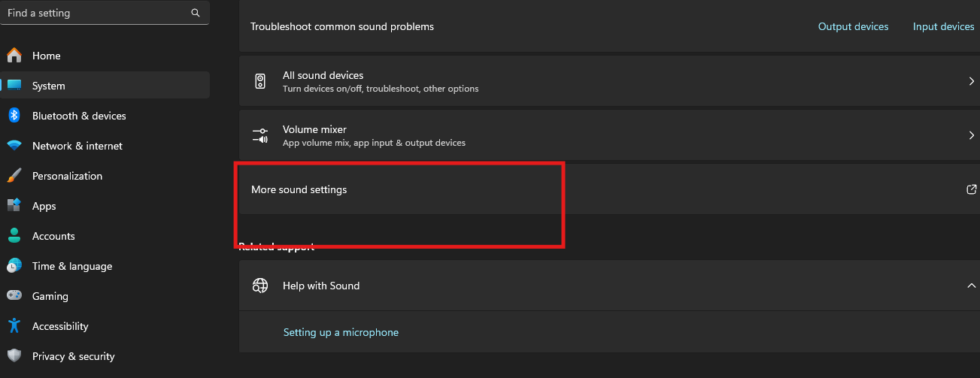Image resolution: width=980 pixels, height=378 pixels.
Task: Collapse the Help with Sound section
Action: tap(971, 286)
